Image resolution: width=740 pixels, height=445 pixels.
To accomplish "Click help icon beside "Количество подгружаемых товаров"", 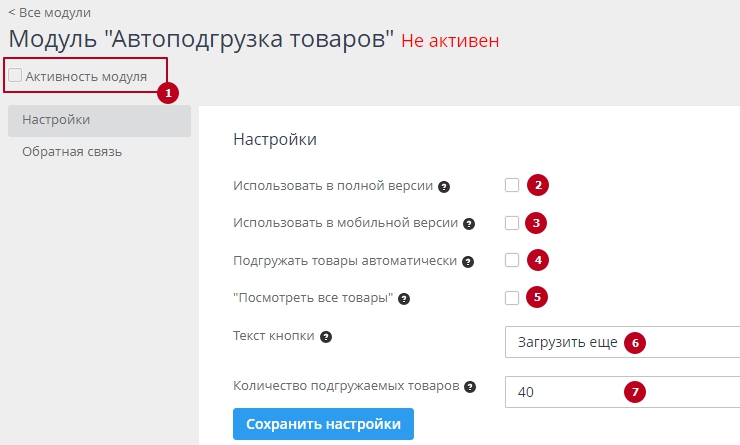I will click(x=470, y=386).
